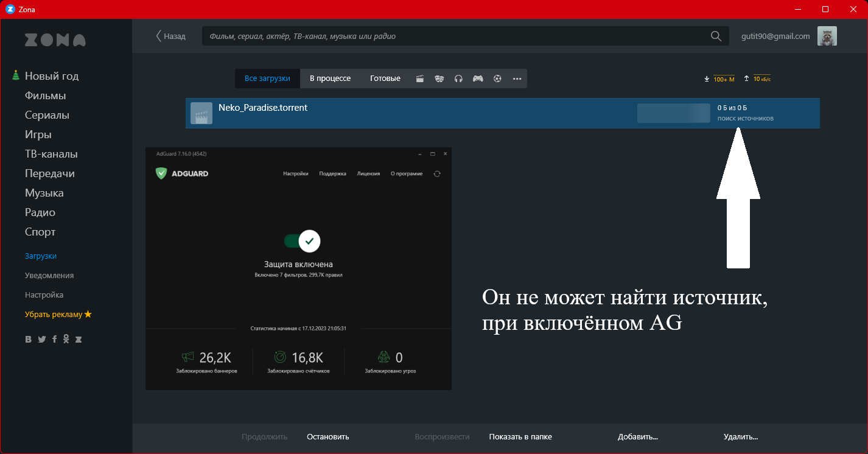Click the sports ball filter icon

[497, 78]
